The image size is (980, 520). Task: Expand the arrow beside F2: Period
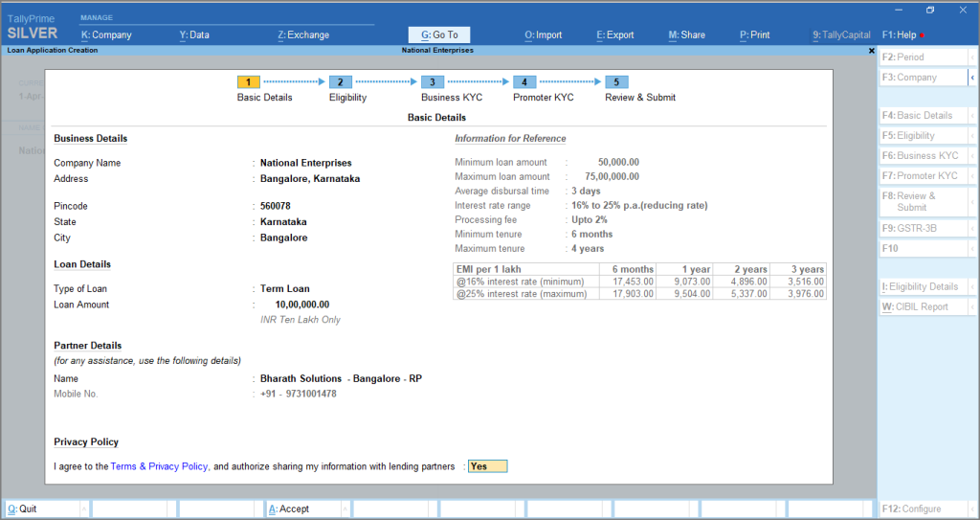(x=973, y=57)
